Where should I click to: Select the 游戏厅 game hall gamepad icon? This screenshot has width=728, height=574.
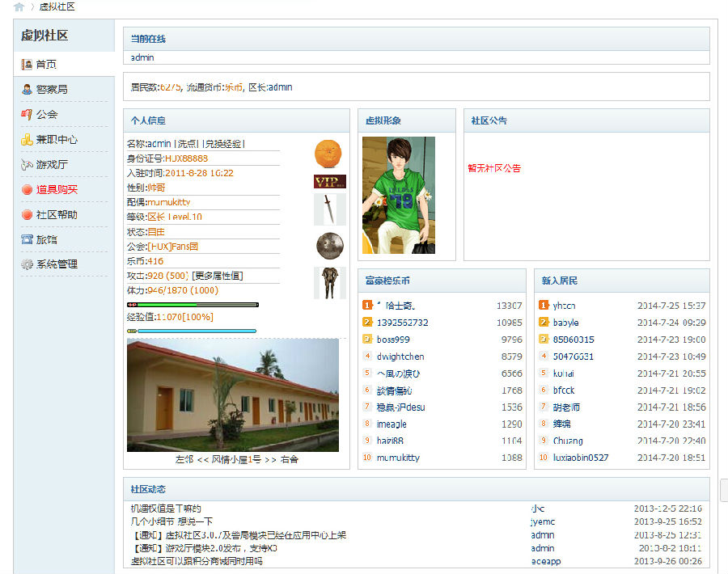tap(24, 164)
